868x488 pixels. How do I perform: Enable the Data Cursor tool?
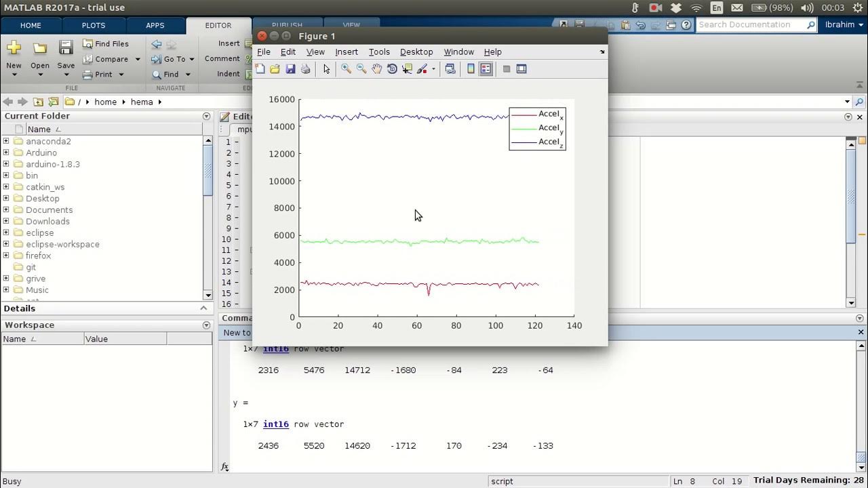tap(407, 69)
